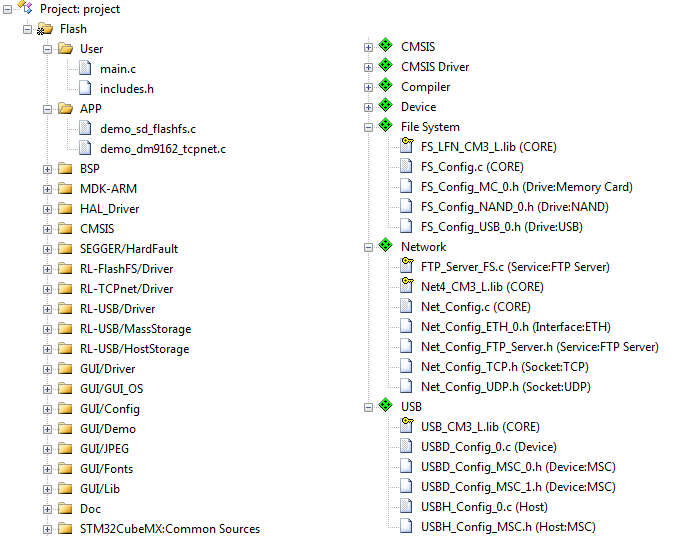Expand the RL-TCPnet/Driver group
The height and width of the screenshot is (537, 700).
pos(47,289)
